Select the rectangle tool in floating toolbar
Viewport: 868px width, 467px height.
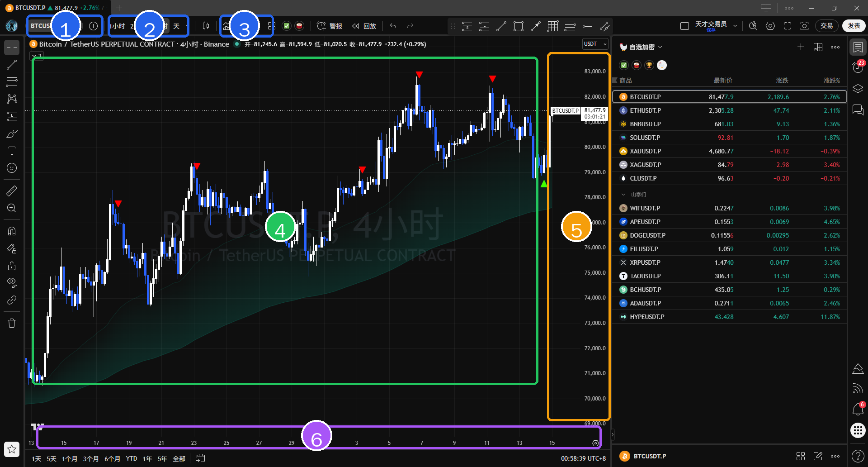tap(519, 26)
